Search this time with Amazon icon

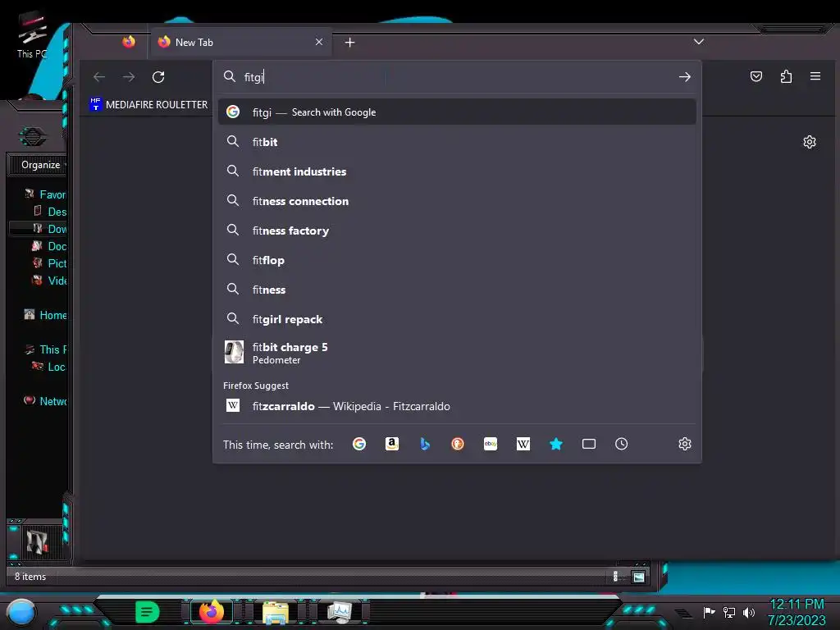[x=392, y=444]
